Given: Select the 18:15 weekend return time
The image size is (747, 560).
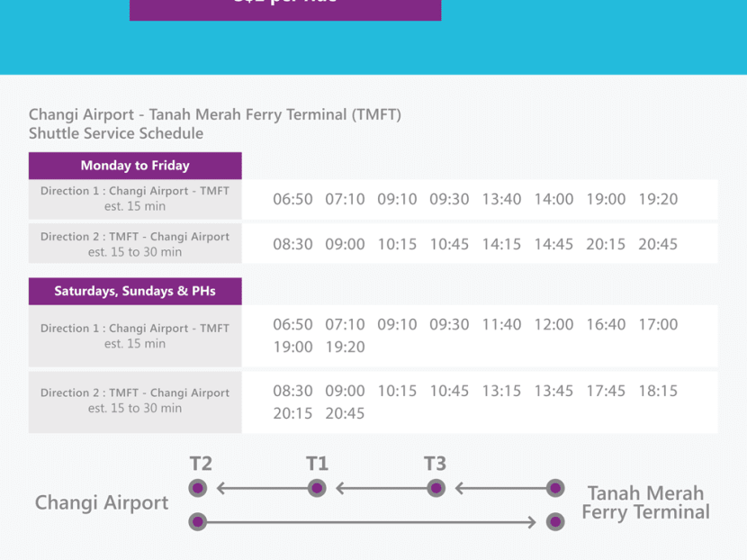Looking at the screenshot, I should 658,392.
